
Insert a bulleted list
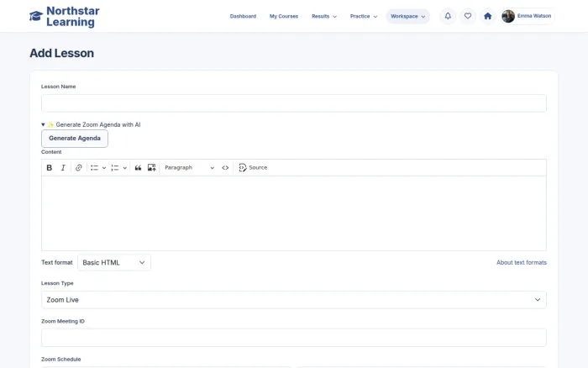[x=94, y=168]
